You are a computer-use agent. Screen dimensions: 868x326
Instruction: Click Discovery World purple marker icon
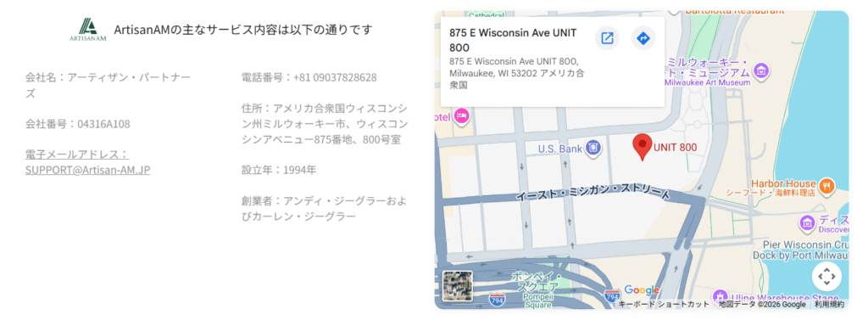[808, 222]
